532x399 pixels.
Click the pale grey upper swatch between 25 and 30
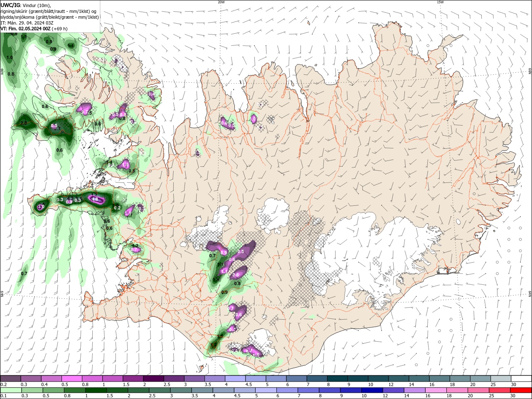[x=501, y=379]
